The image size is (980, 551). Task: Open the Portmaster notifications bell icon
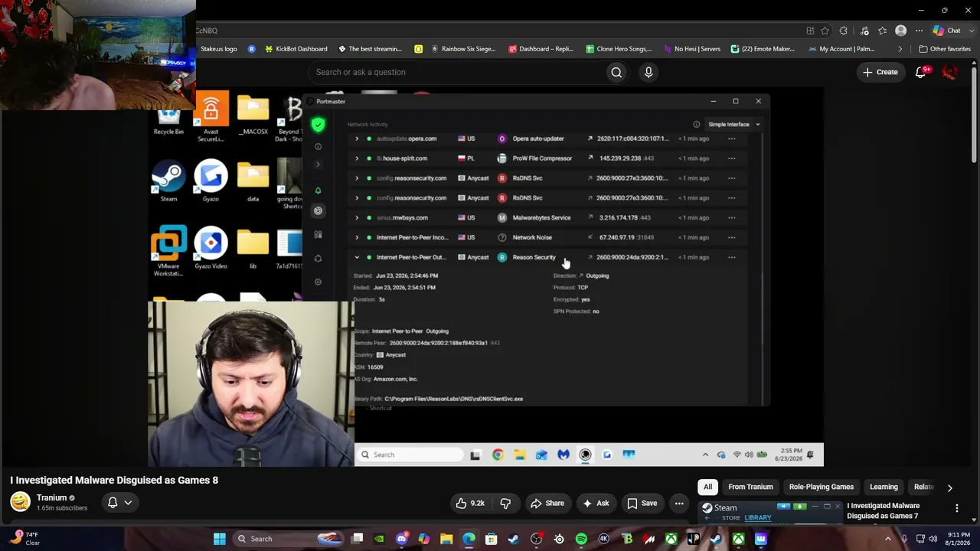(x=318, y=191)
